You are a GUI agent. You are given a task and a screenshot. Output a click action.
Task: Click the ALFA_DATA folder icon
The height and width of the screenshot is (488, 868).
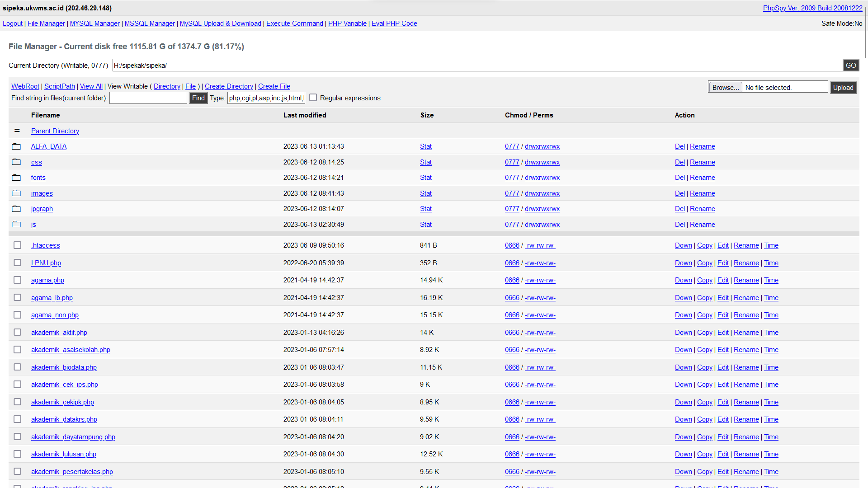coord(16,146)
